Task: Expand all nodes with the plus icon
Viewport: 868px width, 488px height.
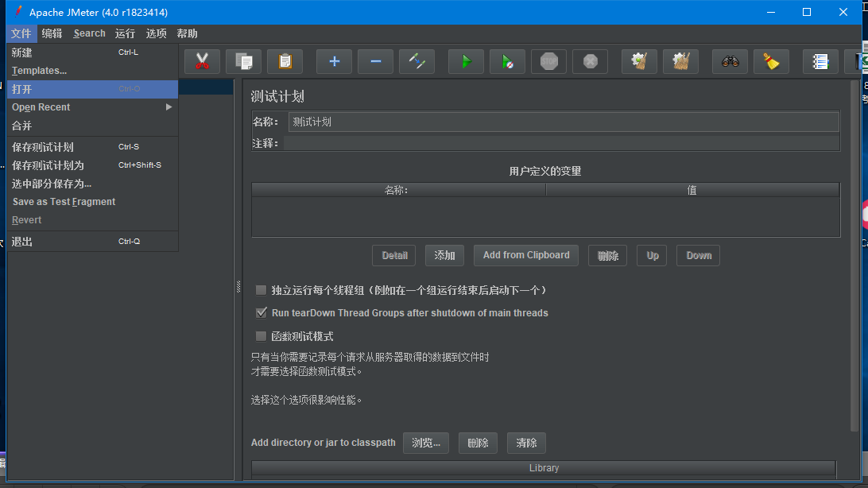Action: 334,61
